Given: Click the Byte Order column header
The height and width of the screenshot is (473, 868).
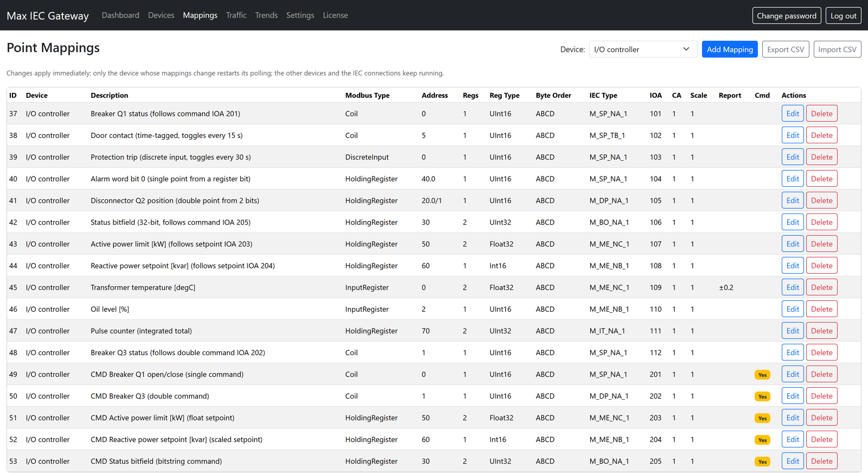Looking at the screenshot, I should (553, 95).
